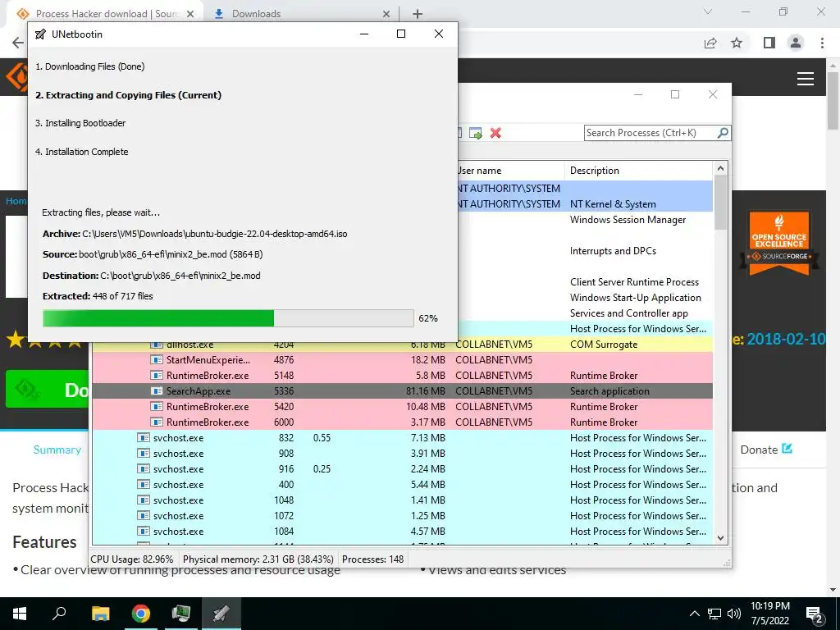Select the SearchApp.exe process row

pyautogui.click(x=402, y=391)
